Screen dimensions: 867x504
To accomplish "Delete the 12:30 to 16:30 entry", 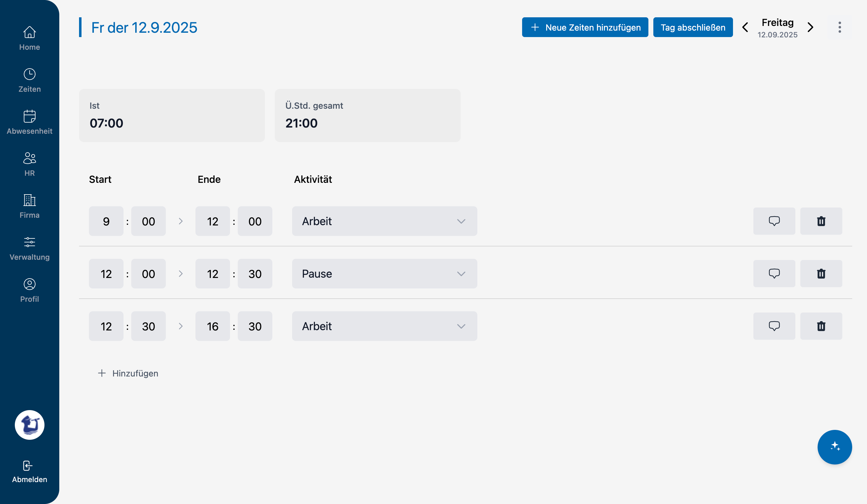I will pos(821,326).
